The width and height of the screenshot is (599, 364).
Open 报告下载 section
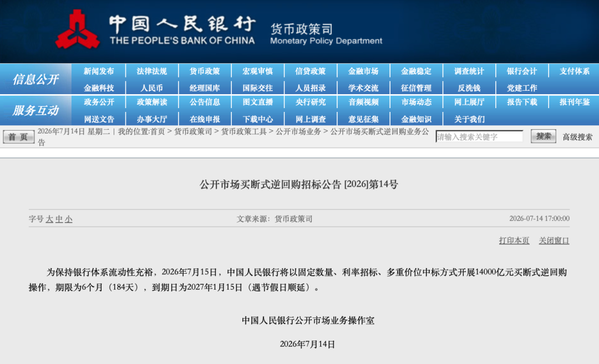click(x=522, y=102)
